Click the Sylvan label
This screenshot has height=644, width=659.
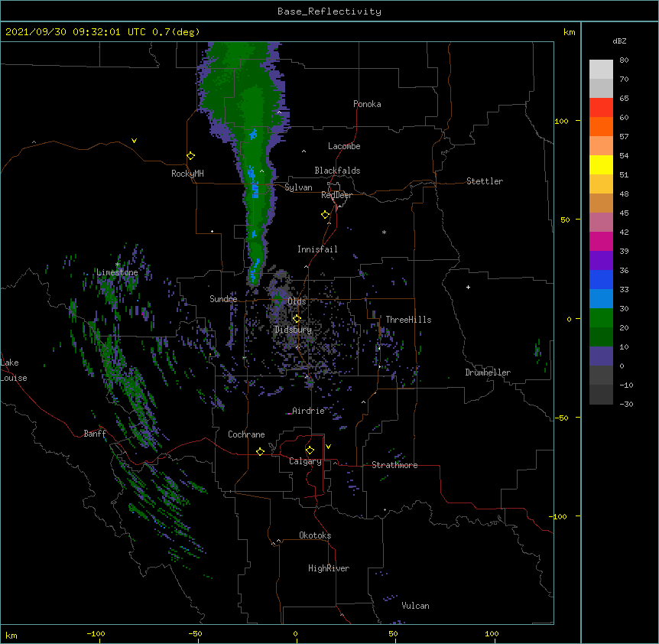[298, 187]
